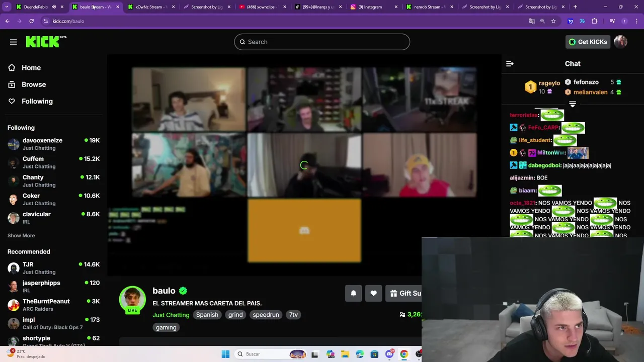This screenshot has width=644, height=362.
Task: Click the KICK logo
Action: (x=46, y=42)
